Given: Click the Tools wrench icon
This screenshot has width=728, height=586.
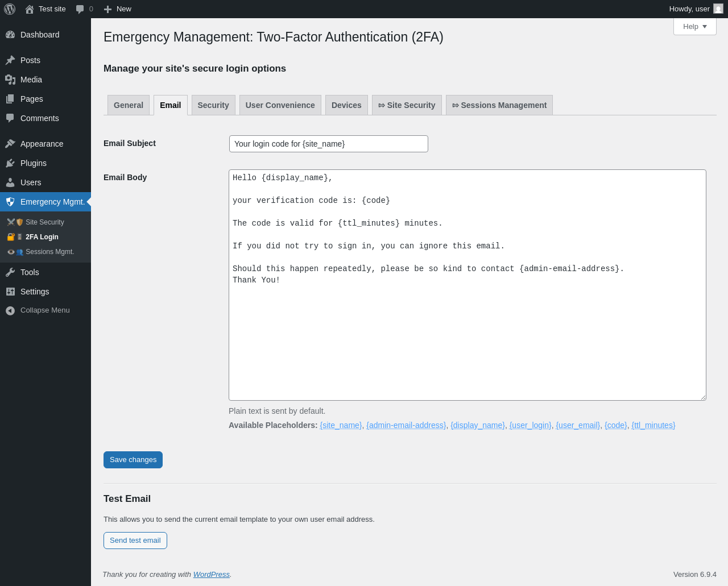Looking at the screenshot, I should click(10, 272).
